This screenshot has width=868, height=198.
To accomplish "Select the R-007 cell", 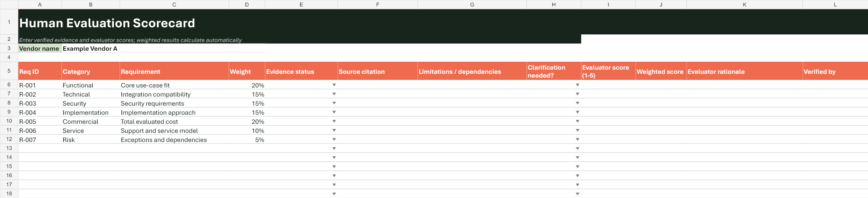I will click(40, 139).
